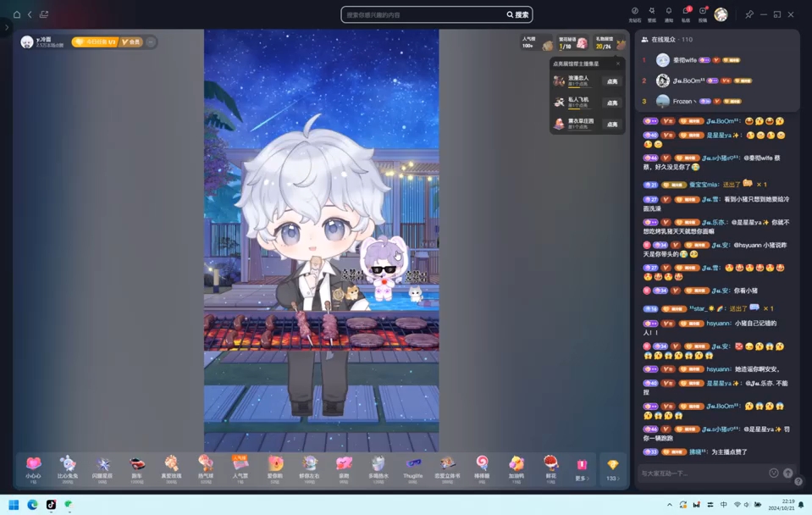Screen dimensions: 812x515
Task: Send the 人气票 ticket gift
Action: click(x=240, y=469)
